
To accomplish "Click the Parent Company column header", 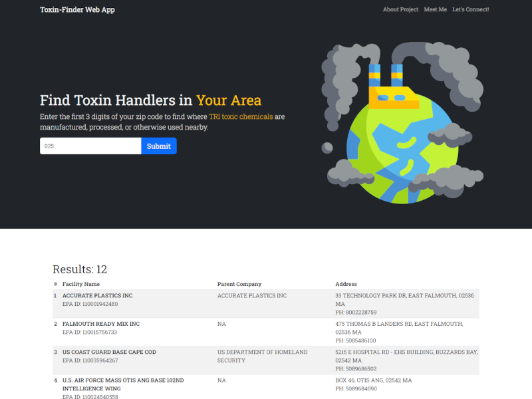I will (239, 284).
